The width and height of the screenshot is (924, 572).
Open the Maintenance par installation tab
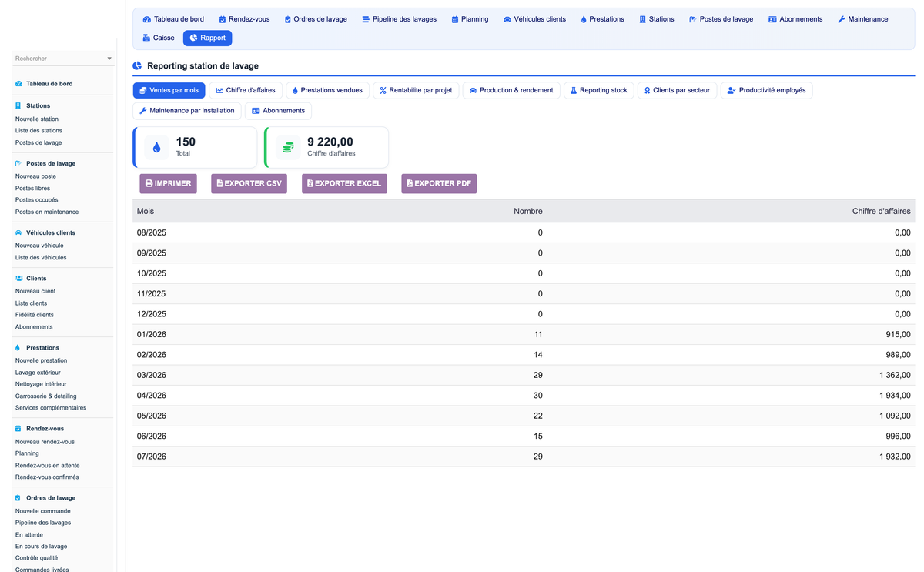[187, 110]
